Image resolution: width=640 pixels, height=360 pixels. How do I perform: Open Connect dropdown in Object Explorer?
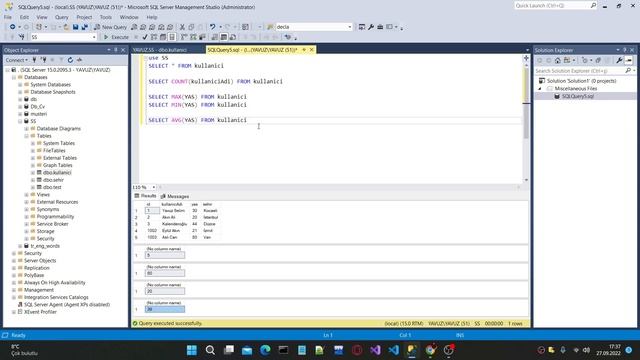16,60
